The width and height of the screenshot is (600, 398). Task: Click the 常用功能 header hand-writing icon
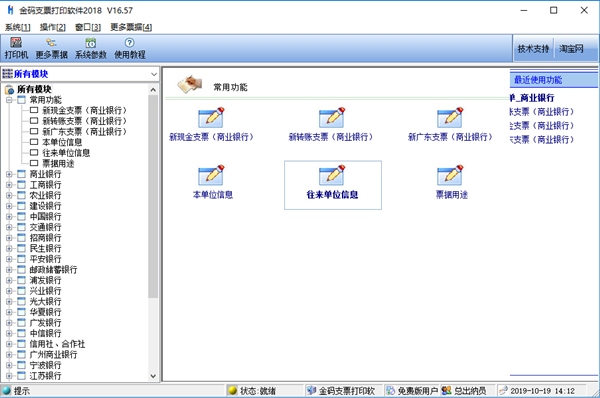click(x=190, y=85)
